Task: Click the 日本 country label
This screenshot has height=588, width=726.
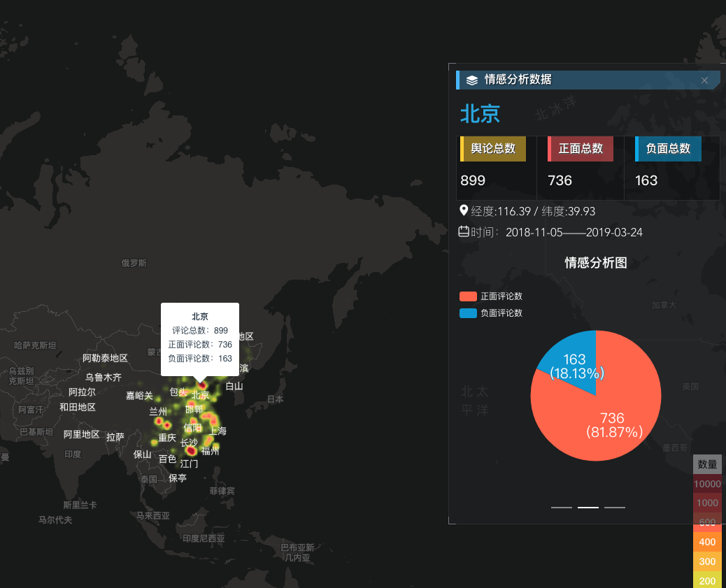Action: tap(276, 399)
